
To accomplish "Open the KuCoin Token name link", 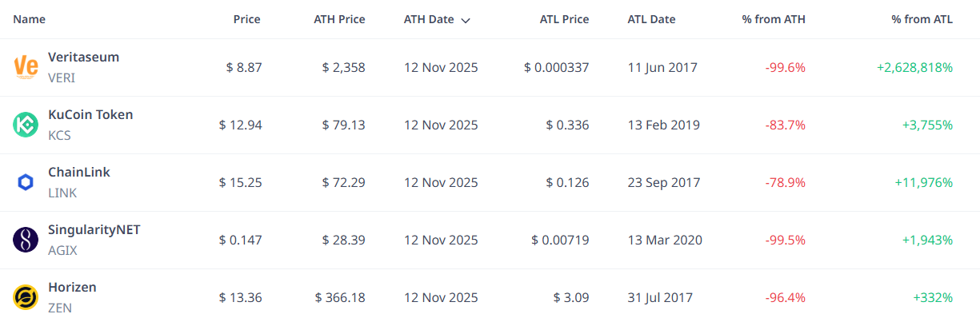I will [90, 115].
